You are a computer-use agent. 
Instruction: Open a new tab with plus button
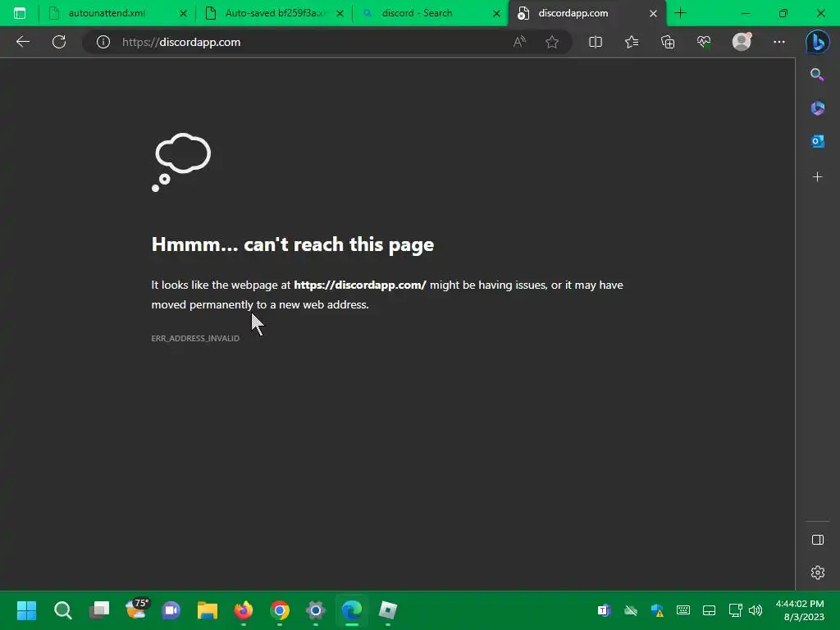tap(680, 13)
